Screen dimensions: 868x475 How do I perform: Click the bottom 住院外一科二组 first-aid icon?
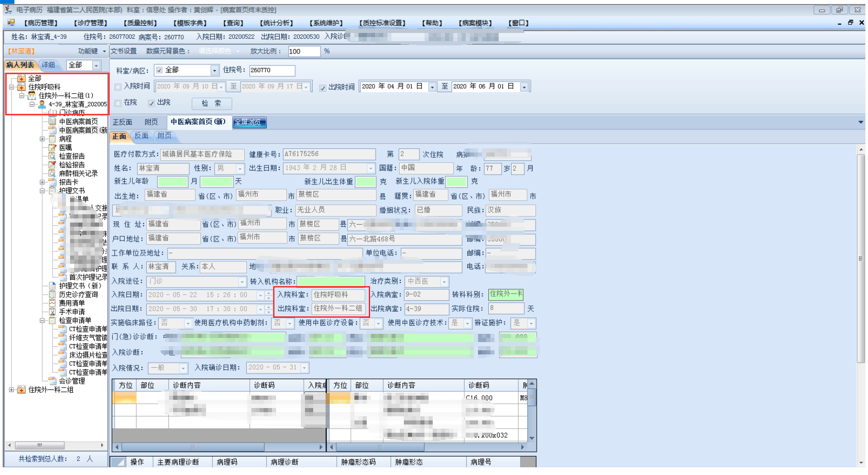point(22,389)
